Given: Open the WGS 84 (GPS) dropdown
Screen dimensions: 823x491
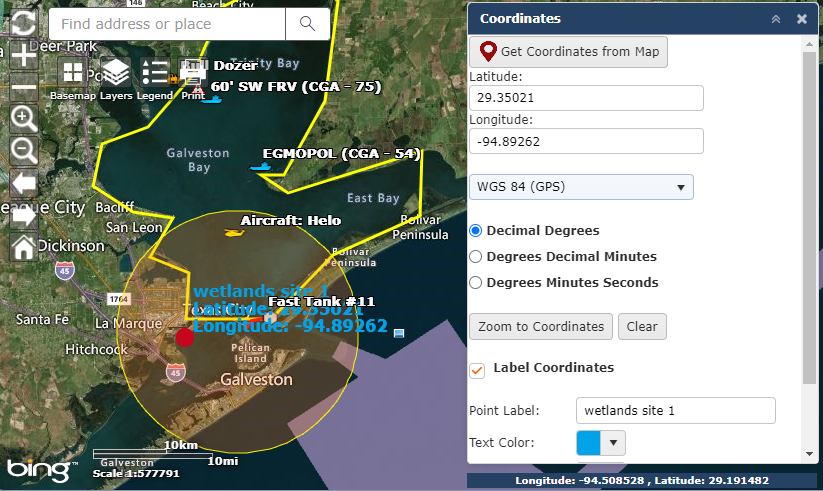Looking at the screenshot, I should click(x=581, y=187).
